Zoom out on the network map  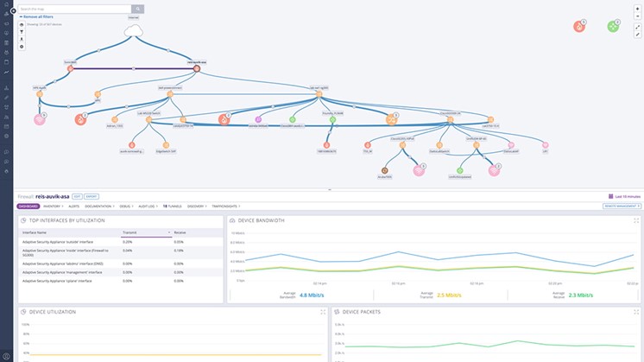638,16
